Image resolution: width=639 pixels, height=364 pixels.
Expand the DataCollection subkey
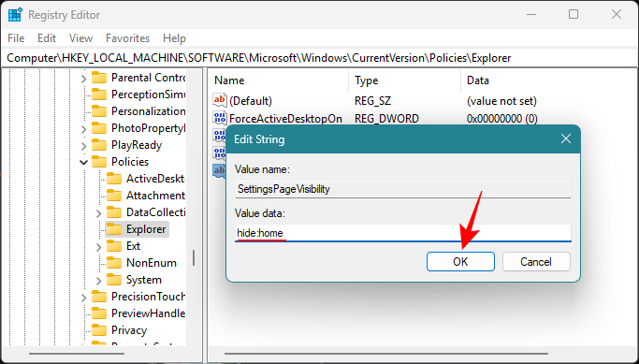(x=98, y=212)
